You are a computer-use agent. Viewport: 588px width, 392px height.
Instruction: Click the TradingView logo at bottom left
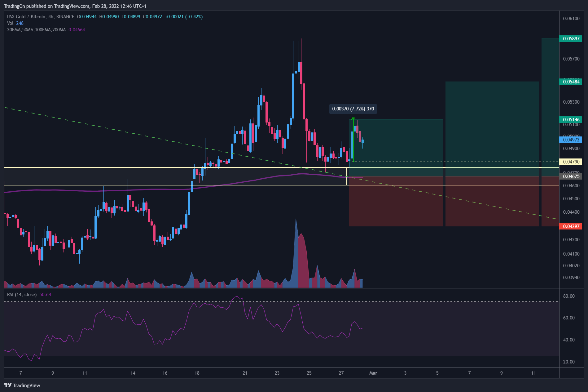(22, 385)
